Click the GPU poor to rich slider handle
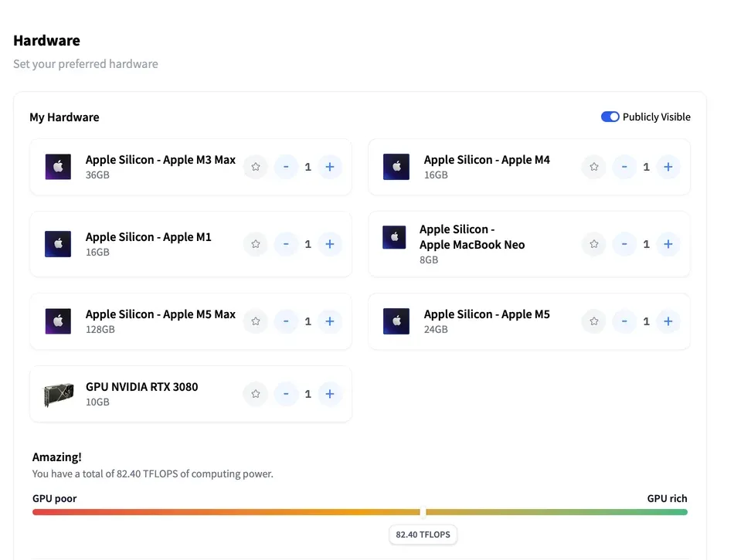This screenshot has width=734, height=560. click(x=423, y=512)
